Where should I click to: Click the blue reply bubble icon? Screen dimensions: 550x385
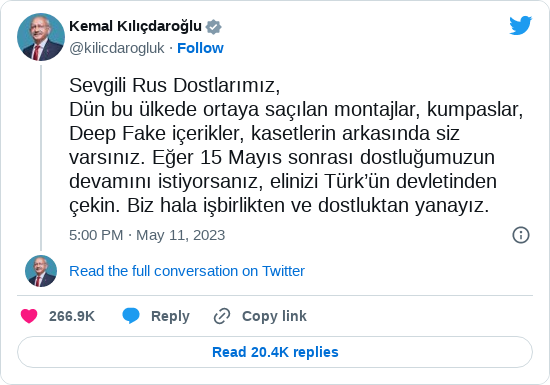tap(131, 316)
